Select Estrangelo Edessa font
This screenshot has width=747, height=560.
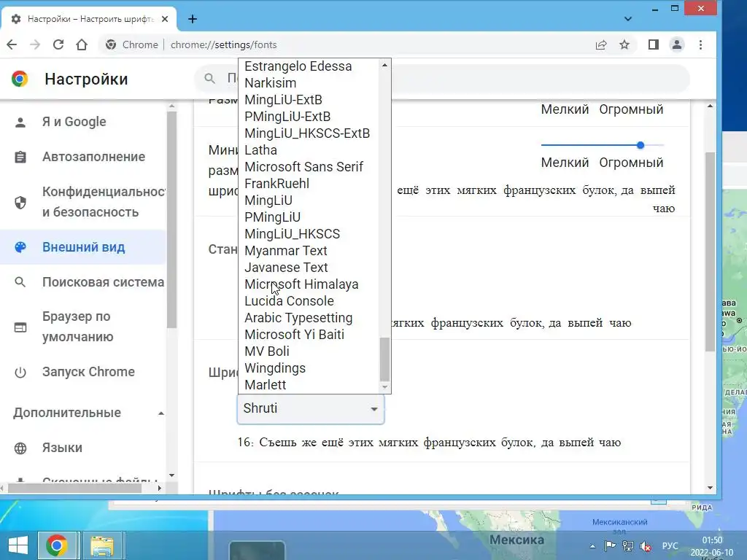[x=309, y=66]
